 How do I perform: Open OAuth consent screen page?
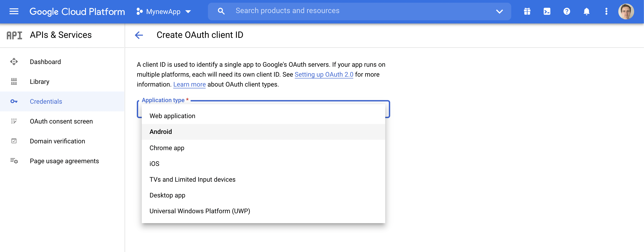tap(62, 121)
